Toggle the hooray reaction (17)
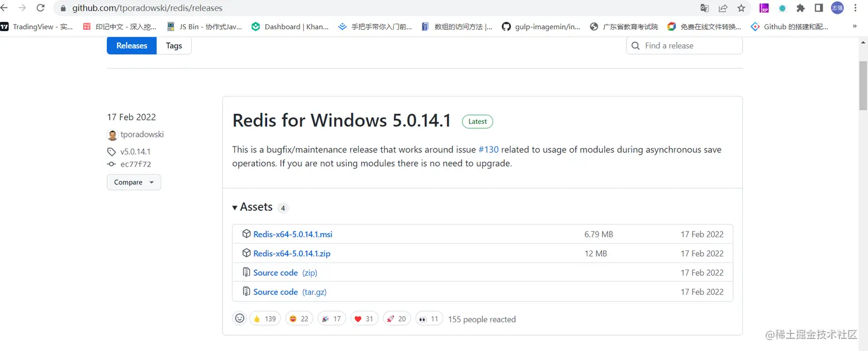868x351 pixels. pyautogui.click(x=332, y=319)
